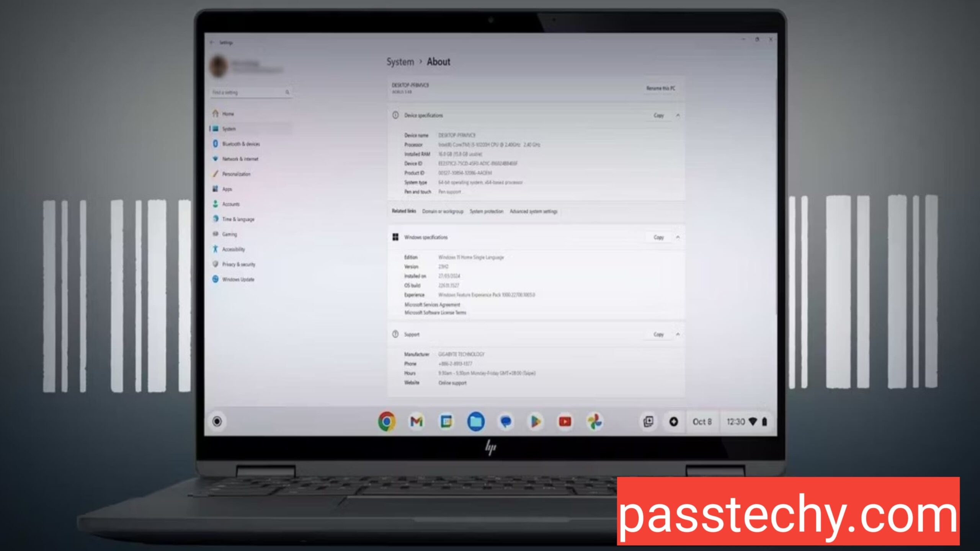Expand Device specifications section
The width and height of the screenshot is (980, 551).
click(678, 115)
